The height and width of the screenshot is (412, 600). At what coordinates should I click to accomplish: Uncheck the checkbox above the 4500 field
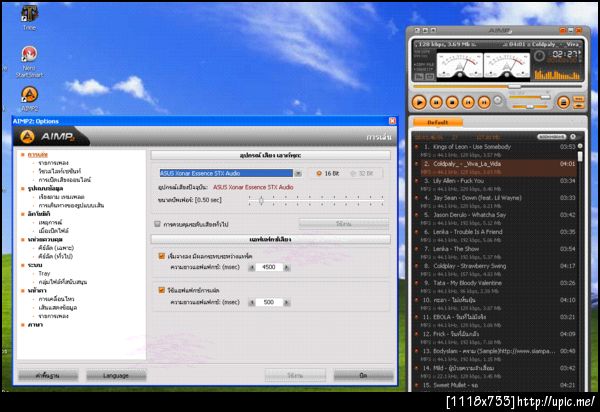click(x=161, y=256)
